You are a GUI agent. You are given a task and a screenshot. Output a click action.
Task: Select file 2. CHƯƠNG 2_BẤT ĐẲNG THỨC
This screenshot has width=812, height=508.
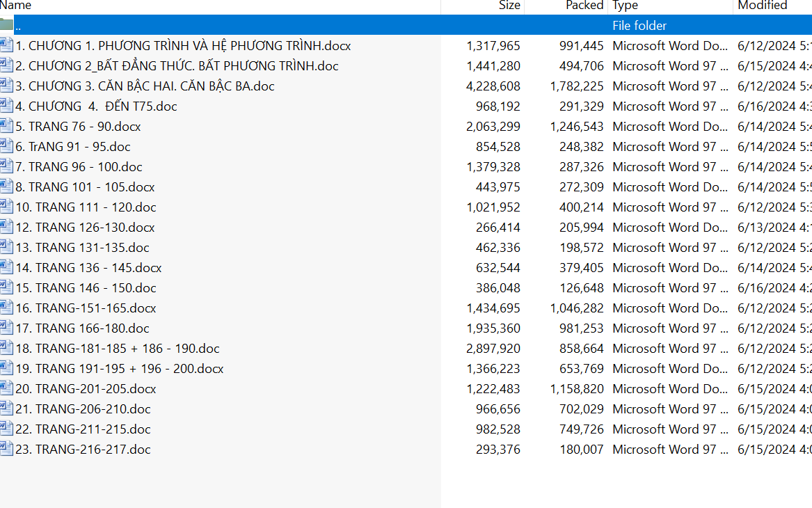pyautogui.click(x=177, y=66)
